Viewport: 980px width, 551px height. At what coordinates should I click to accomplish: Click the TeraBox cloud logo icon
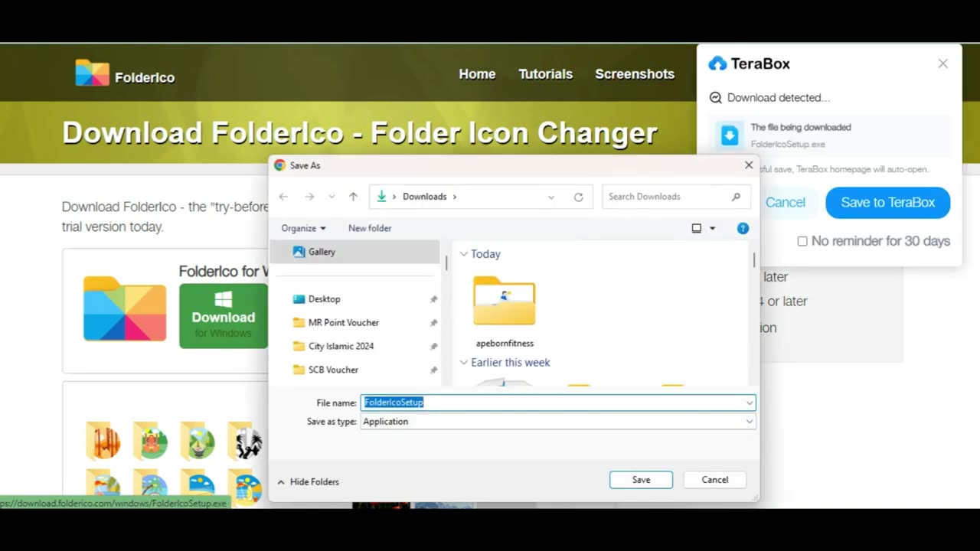click(717, 64)
